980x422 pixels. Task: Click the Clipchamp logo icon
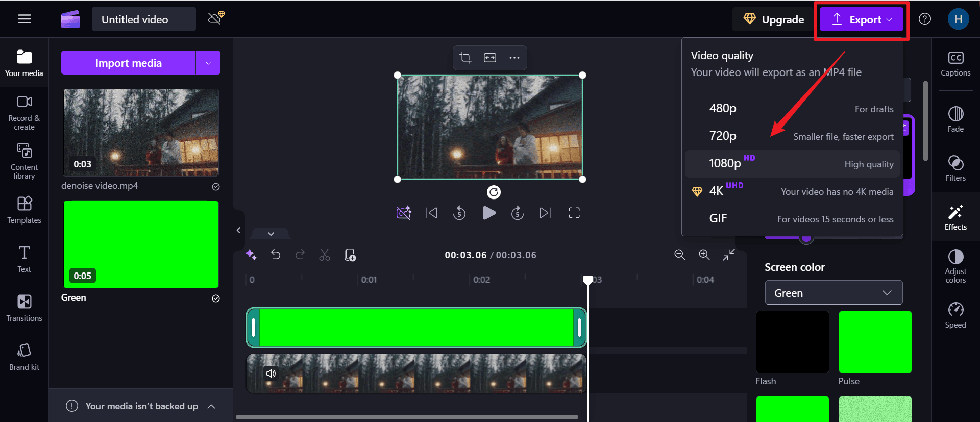70,19
